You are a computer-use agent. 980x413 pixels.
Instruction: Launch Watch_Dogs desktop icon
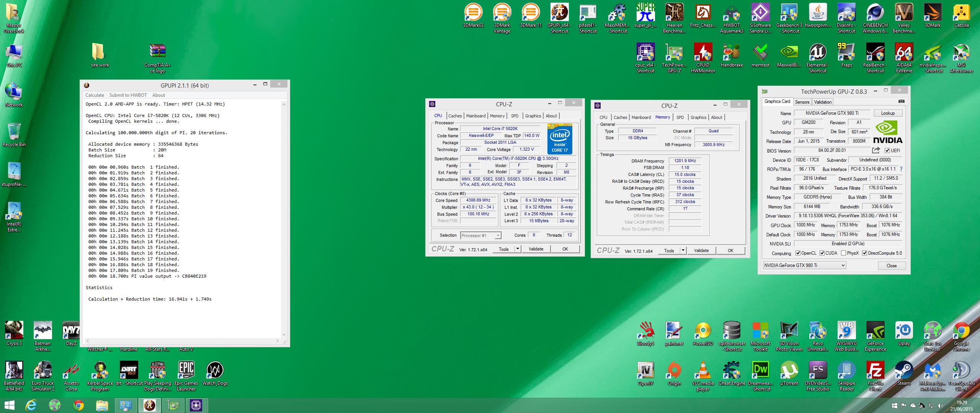(215, 373)
